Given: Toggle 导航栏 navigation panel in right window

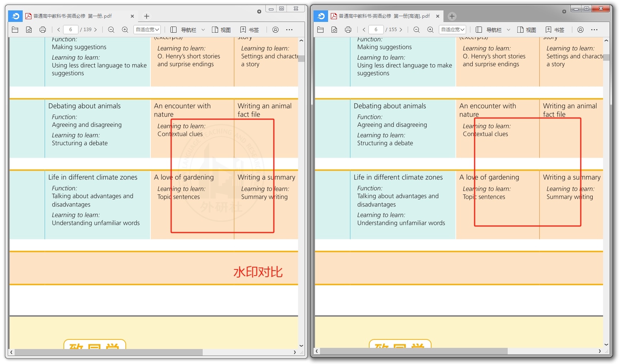Looking at the screenshot, I should [489, 30].
